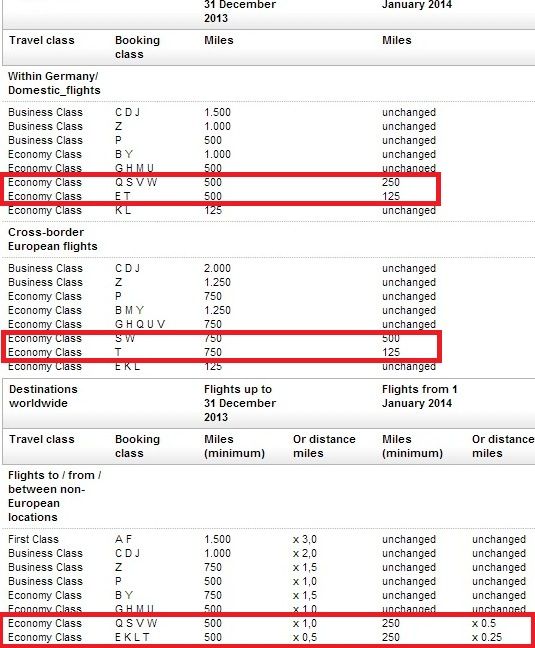This screenshot has width=535, height=648.
Task: Click booking class G H Q U V
Action: click(140, 324)
